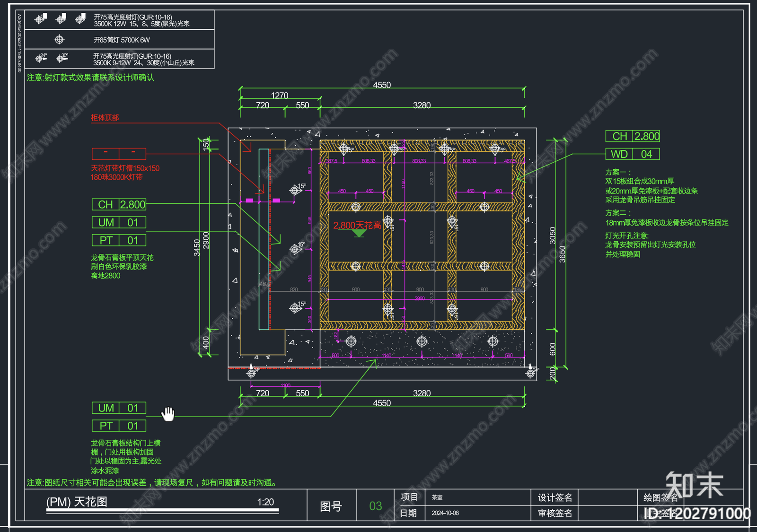Click the note 注意:射灯款式效果请联系设计师确认

(90, 78)
